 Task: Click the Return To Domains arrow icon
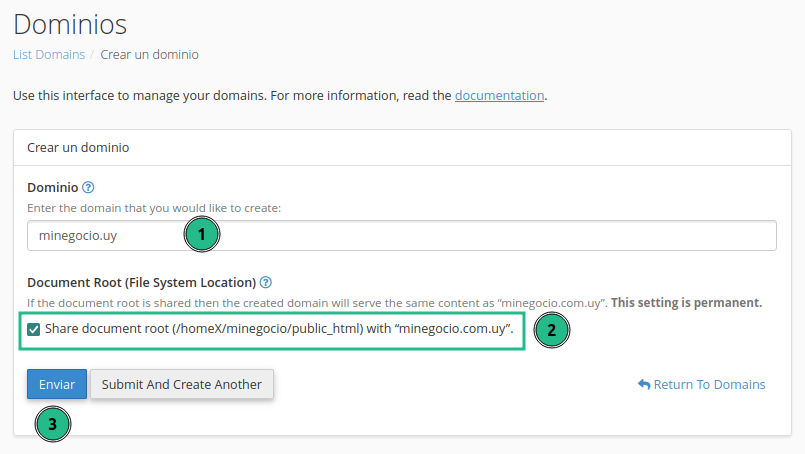(x=644, y=385)
